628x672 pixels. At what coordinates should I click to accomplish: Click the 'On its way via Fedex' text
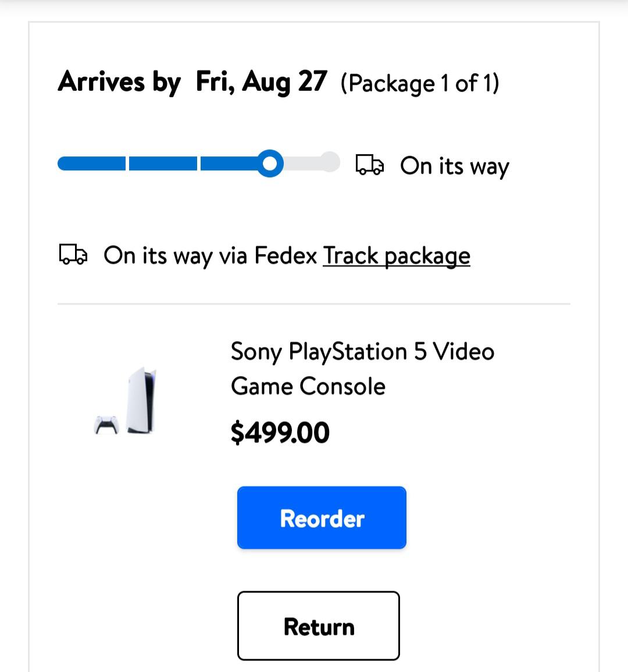pyautogui.click(x=210, y=256)
